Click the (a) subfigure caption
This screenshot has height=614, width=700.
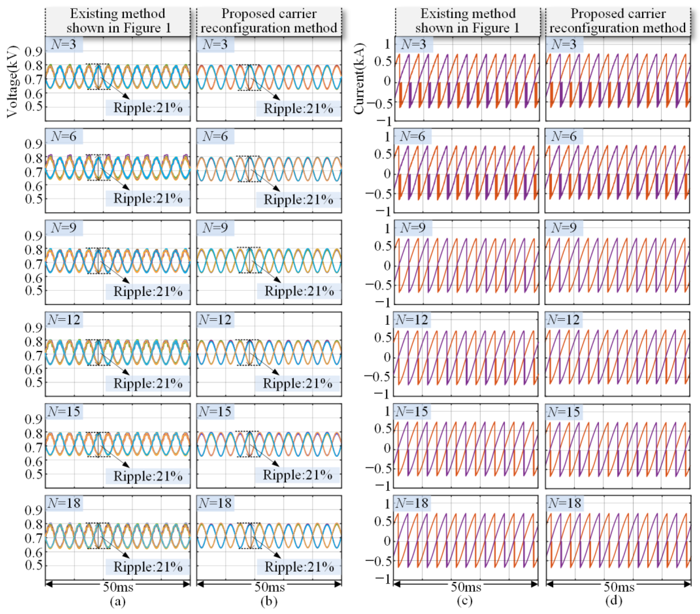118,601
